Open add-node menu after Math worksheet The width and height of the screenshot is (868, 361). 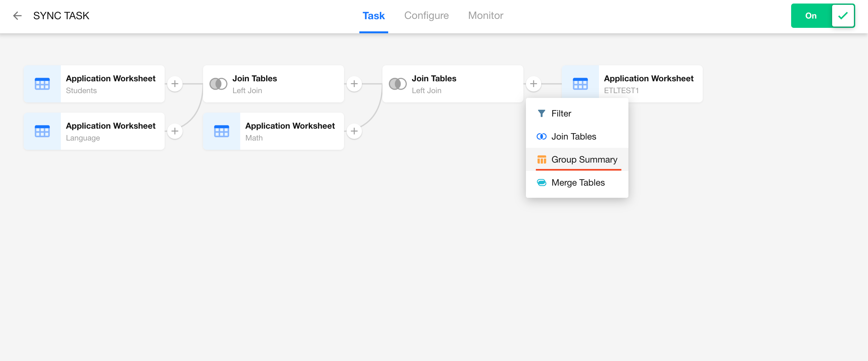pyautogui.click(x=354, y=131)
